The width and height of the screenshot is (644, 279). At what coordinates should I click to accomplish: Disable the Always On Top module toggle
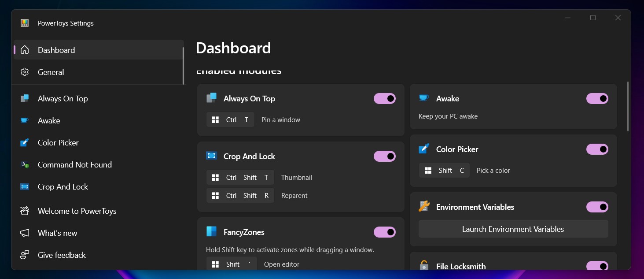click(x=385, y=99)
